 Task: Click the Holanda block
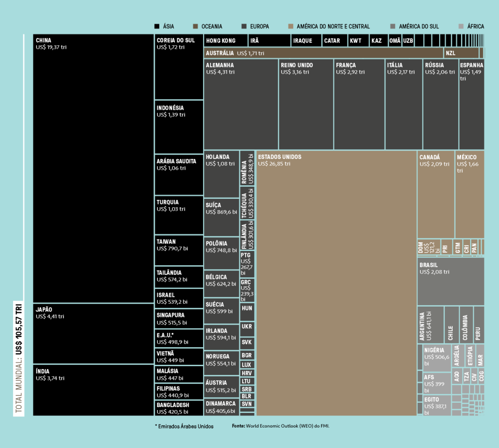pyautogui.click(x=221, y=174)
